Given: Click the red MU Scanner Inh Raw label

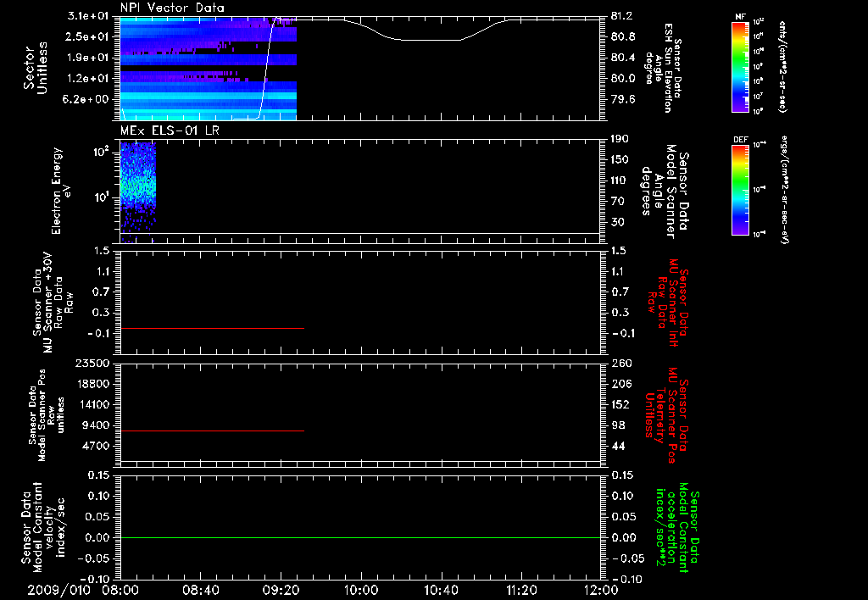Looking at the screenshot, I should point(668,303).
